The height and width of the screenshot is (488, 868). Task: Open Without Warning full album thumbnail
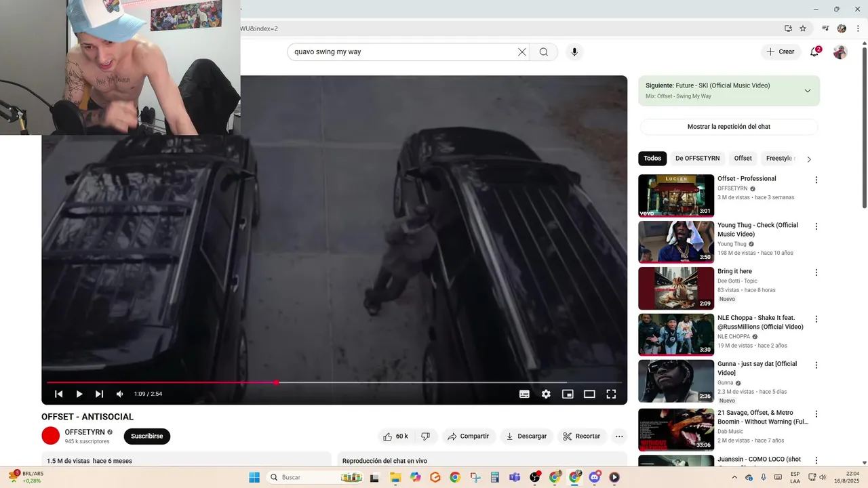coord(676,430)
